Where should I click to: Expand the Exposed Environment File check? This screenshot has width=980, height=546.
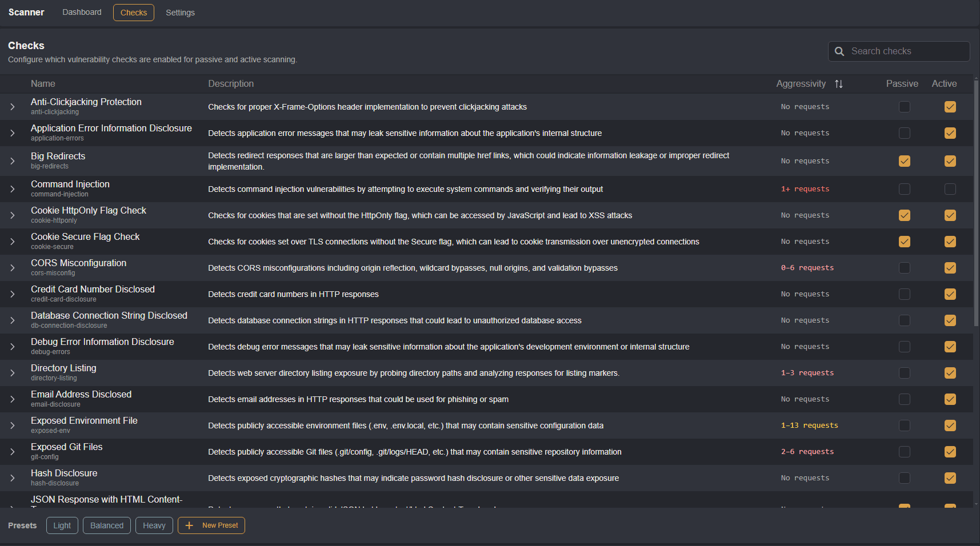[12, 425]
